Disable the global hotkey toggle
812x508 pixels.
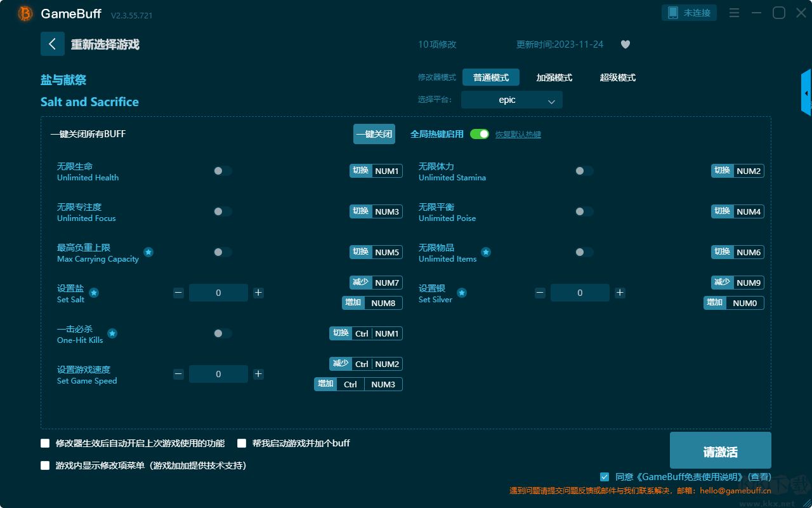[x=480, y=134]
